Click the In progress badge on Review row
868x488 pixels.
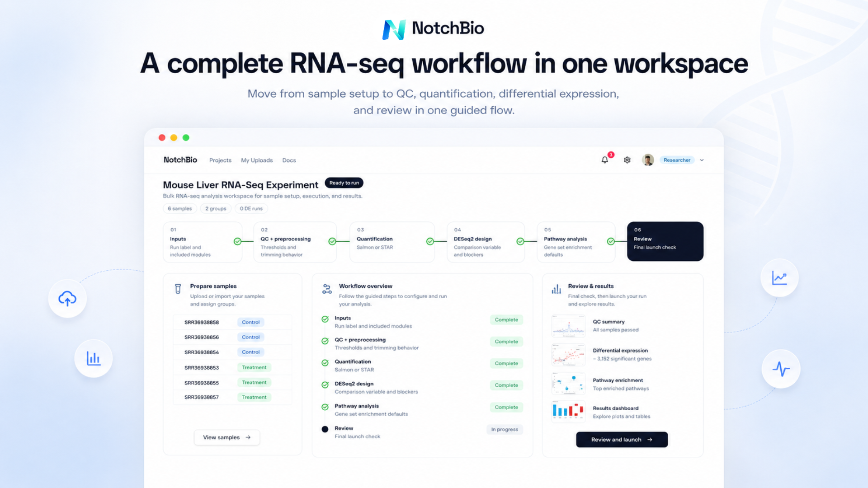pos(505,429)
